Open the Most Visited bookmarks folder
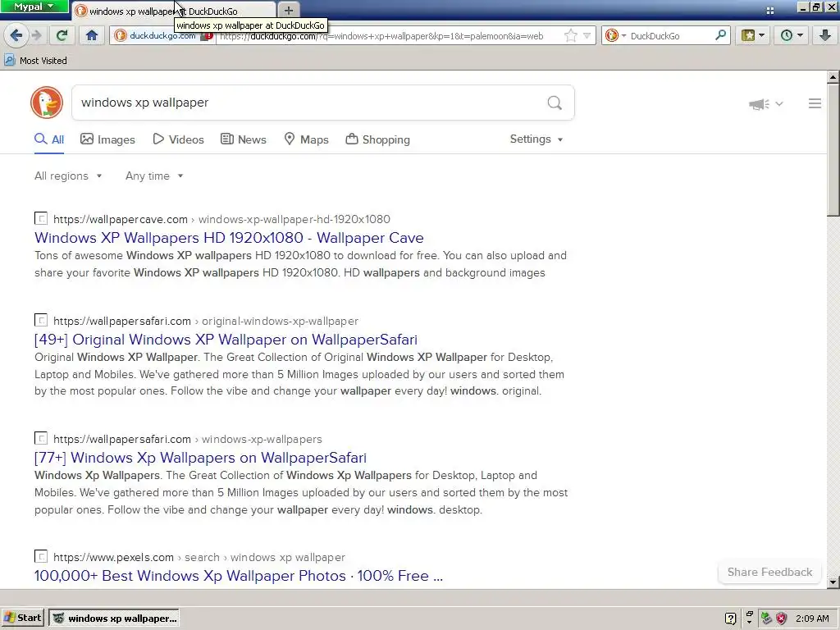 (x=35, y=61)
